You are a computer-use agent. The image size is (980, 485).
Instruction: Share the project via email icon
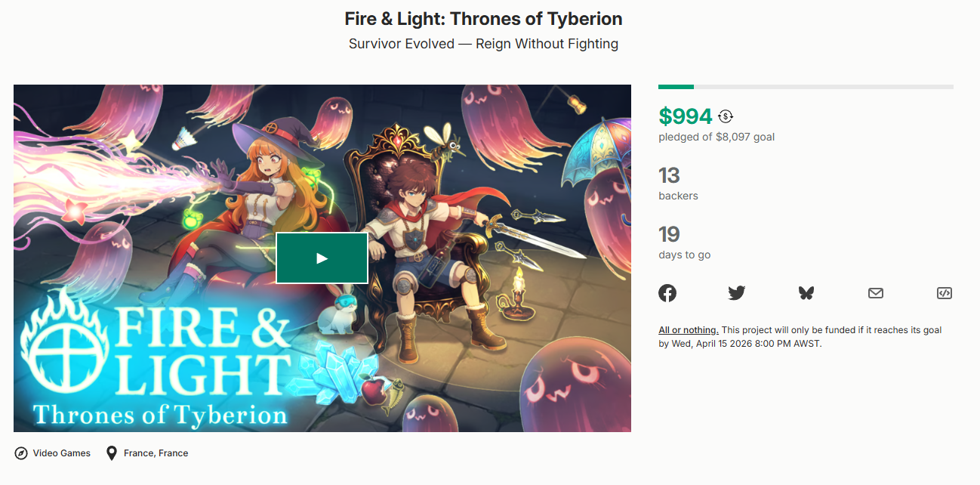coord(876,293)
